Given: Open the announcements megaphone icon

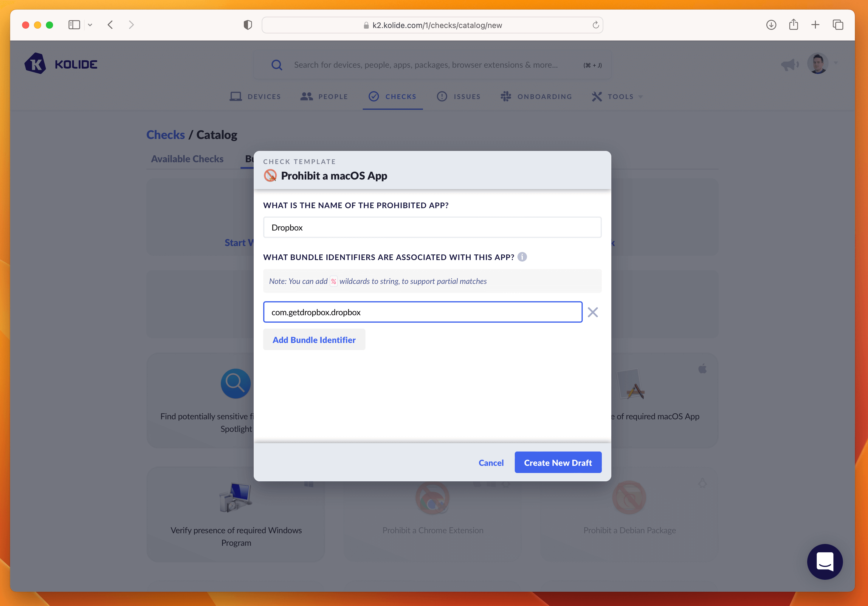Looking at the screenshot, I should [789, 65].
